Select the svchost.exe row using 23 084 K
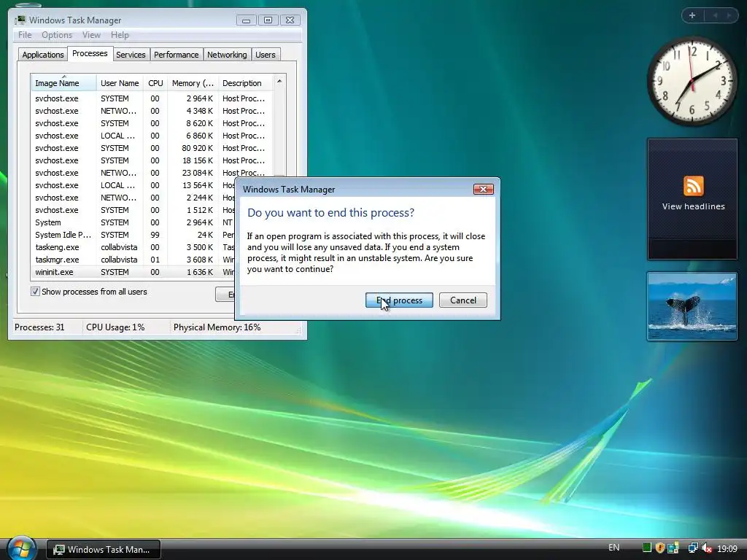Viewport: 747px width, 560px height. click(x=152, y=173)
